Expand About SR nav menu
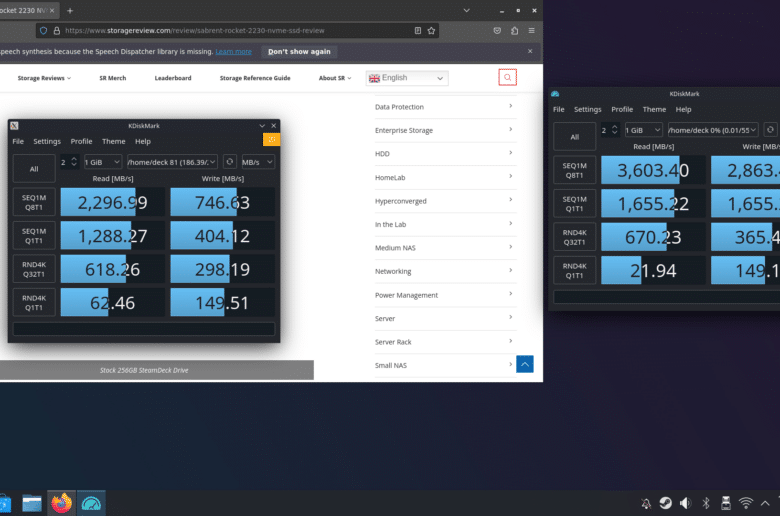The width and height of the screenshot is (780, 516). tap(335, 78)
